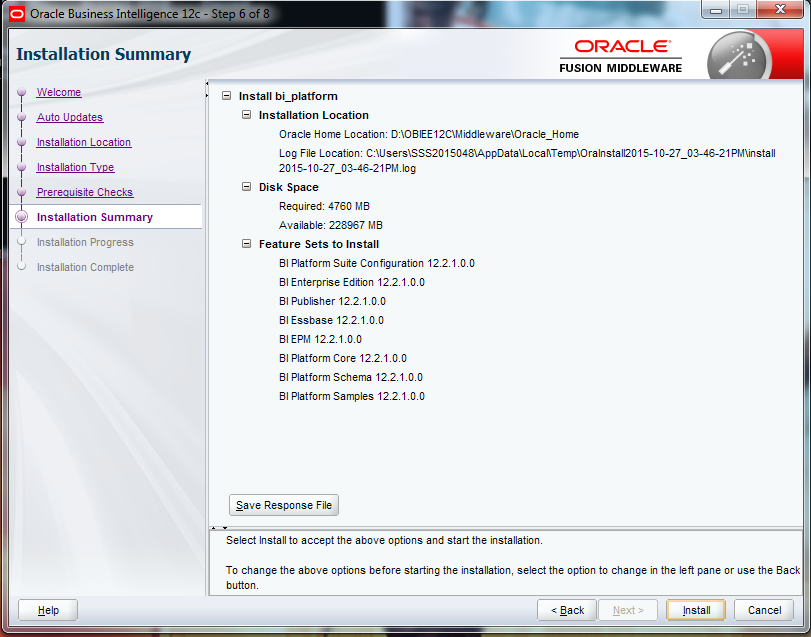
Task: Start installation with the Install button
Action: pos(696,610)
